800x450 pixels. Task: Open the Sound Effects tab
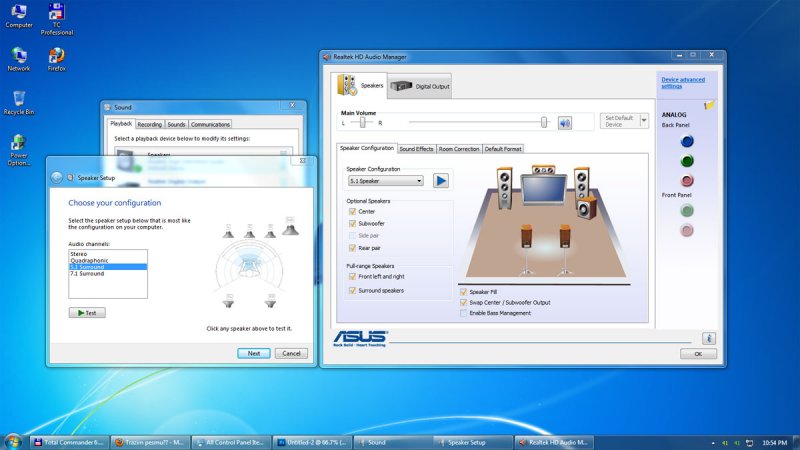(416, 149)
